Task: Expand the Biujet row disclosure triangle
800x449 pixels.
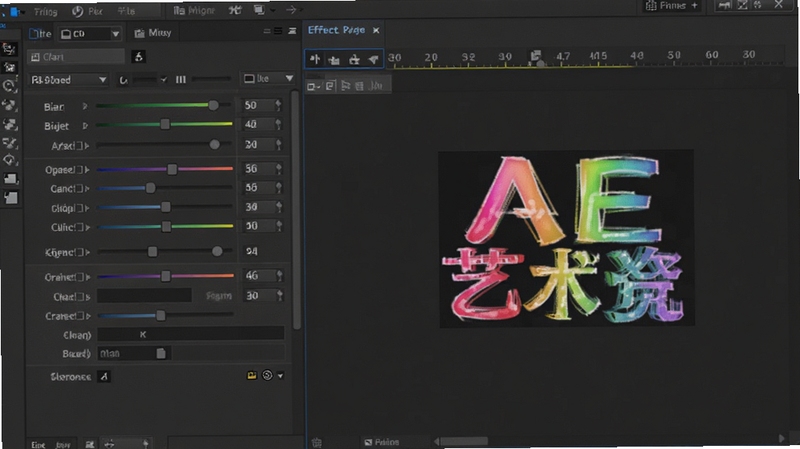Action: (85, 126)
